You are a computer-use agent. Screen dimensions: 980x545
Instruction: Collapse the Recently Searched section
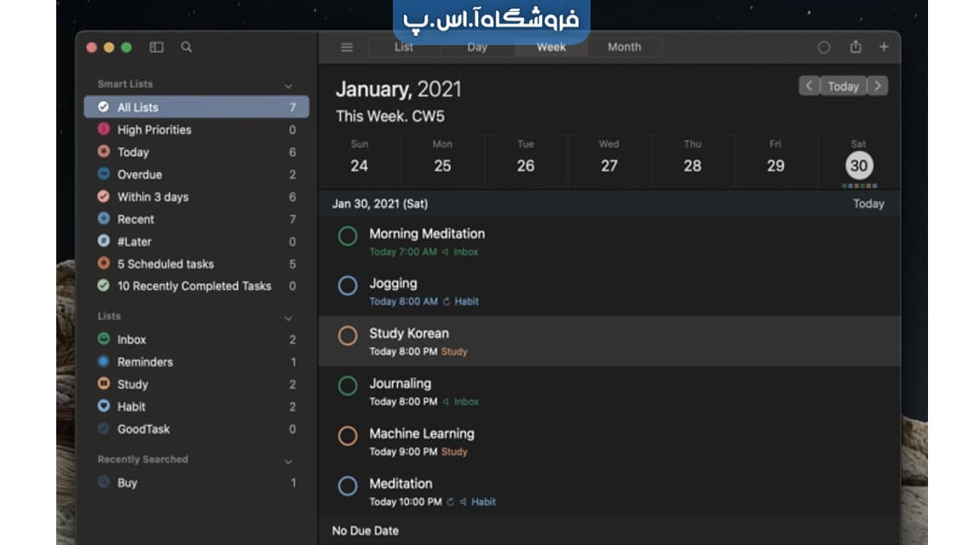pos(289,460)
